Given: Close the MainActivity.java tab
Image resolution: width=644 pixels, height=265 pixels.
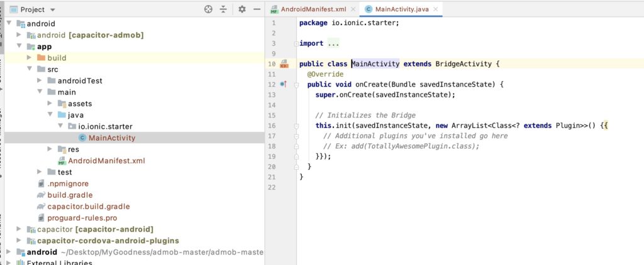Looking at the screenshot, I should point(435,9).
